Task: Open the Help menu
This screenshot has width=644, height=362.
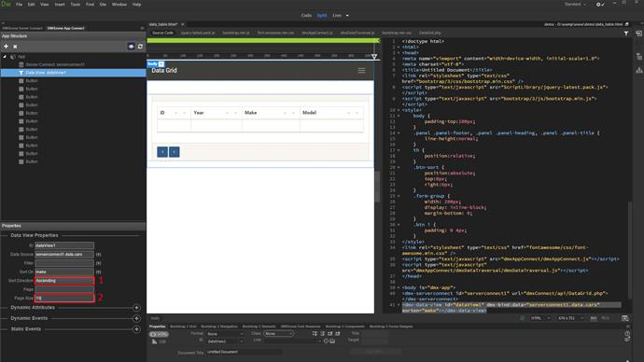Action: point(137,5)
